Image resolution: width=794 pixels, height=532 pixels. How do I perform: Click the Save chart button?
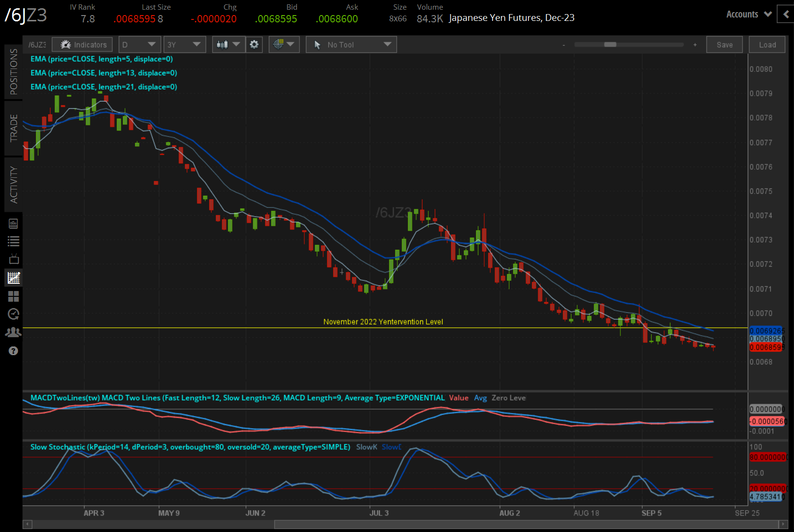(x=724, y=45)
